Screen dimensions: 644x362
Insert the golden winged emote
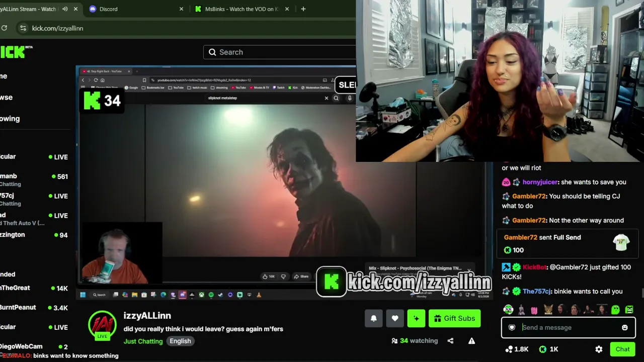[x=548, y=309]
